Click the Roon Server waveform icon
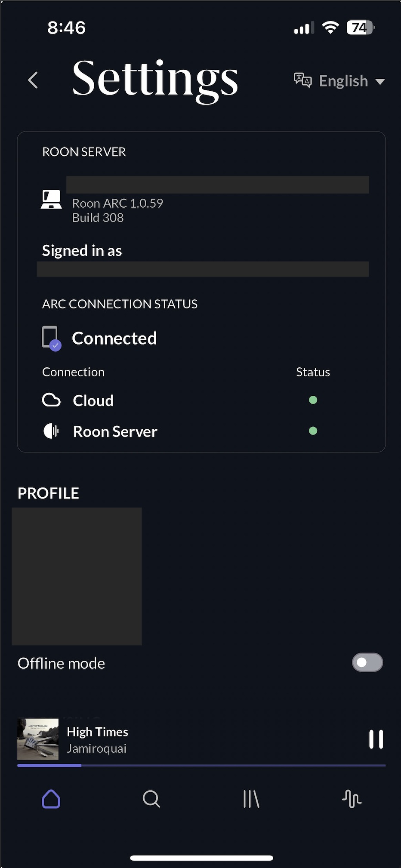401x868 pixels. point(51,431)
